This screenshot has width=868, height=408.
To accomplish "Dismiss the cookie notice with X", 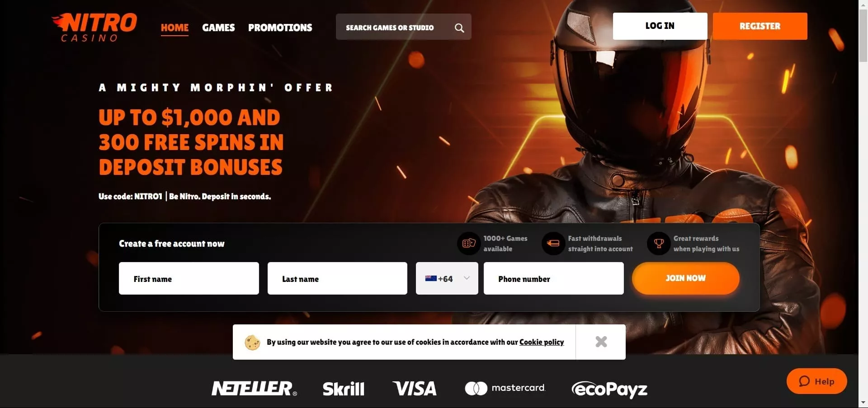I will pyautogui.click(x=601, y=342).
